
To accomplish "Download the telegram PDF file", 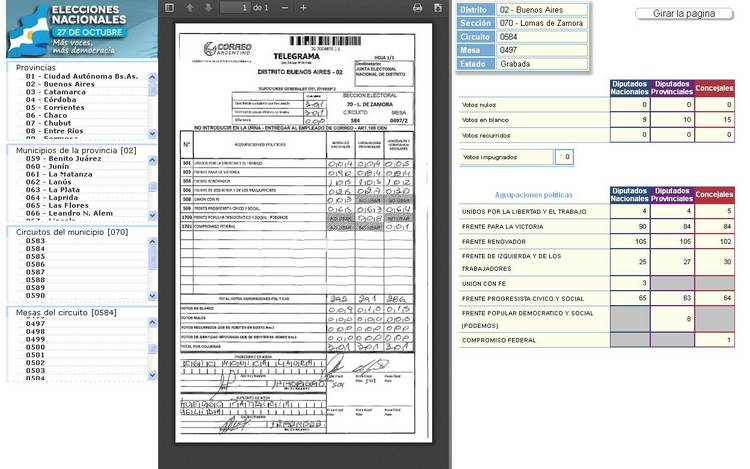I will (437, 8).
